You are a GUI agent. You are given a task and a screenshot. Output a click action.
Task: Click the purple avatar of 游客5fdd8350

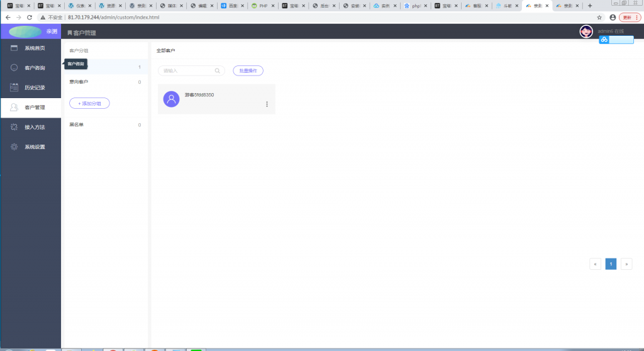coord(171,99)
